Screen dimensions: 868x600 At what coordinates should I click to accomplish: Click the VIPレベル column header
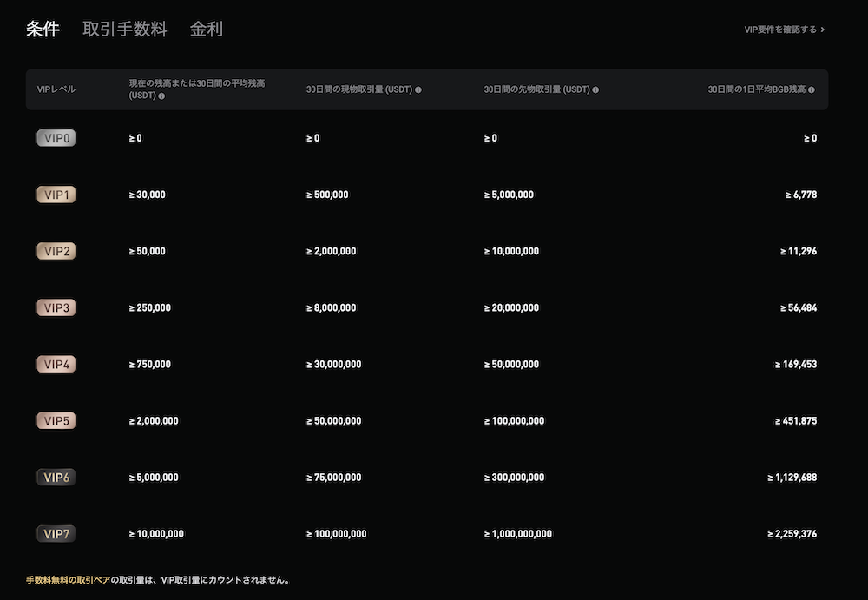[56, 89]
